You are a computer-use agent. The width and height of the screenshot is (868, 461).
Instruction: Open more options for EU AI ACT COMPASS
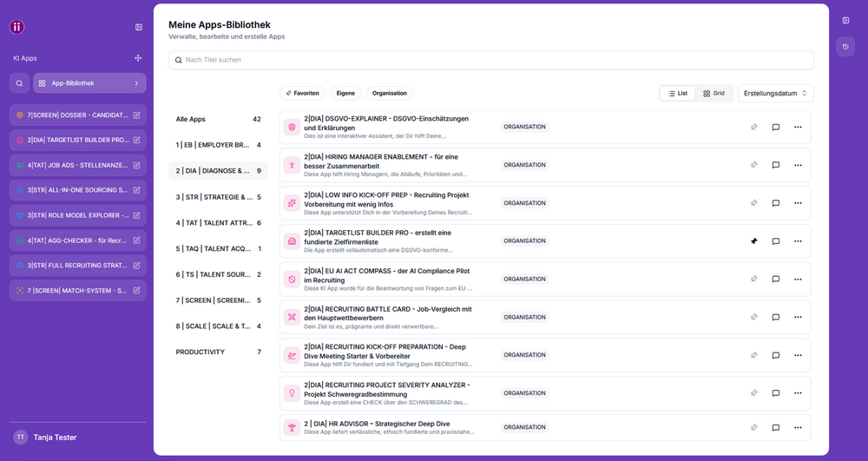[x=798, y=280]
